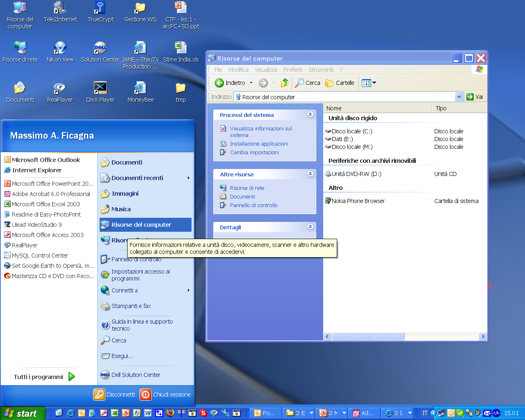Sort by the Tipo column header
Viewport: 525px width, 420px height.
(457, 108)
